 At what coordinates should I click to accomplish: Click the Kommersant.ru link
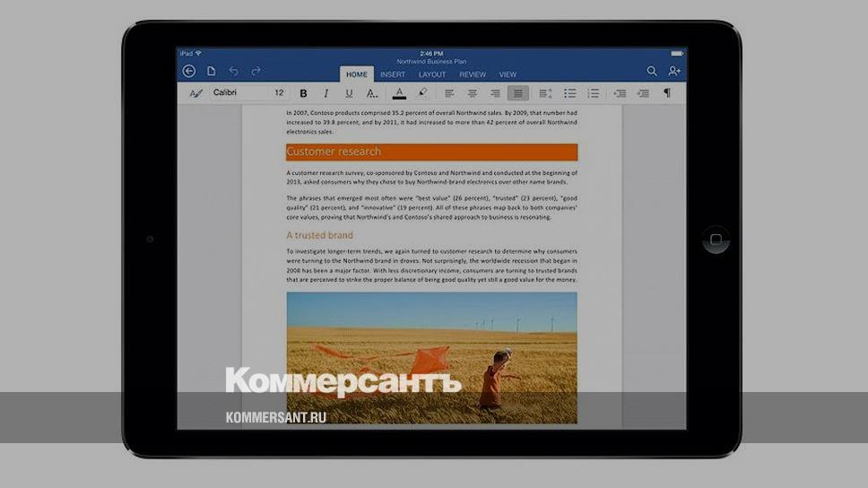[x=275, y=418]
